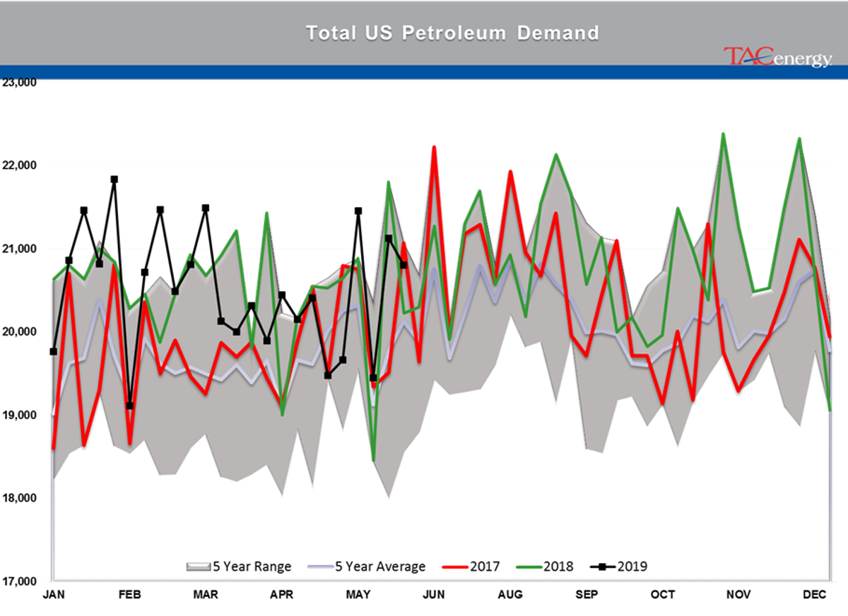Click the 2019 legend text label
Image resolution: width=848 pixels, height=616 pixels.
632,566
